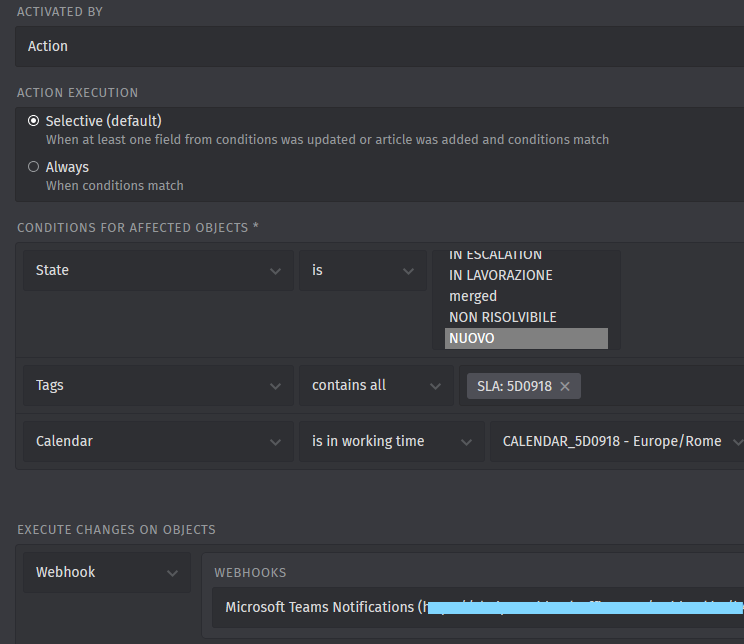The image size is (744, 644).
Task: Click the Microsoft Teams Notifications webhook field
Action: [480, 607]
